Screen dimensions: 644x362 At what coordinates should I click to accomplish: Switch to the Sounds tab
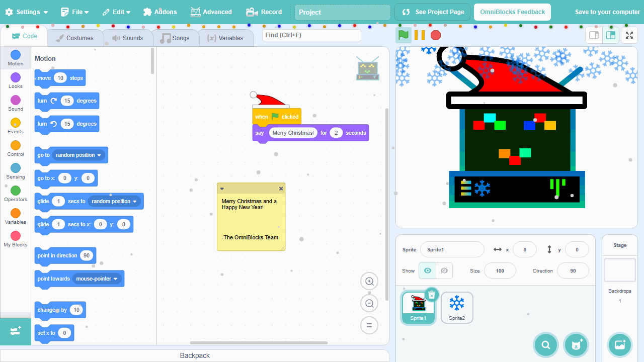coord(127,38)
